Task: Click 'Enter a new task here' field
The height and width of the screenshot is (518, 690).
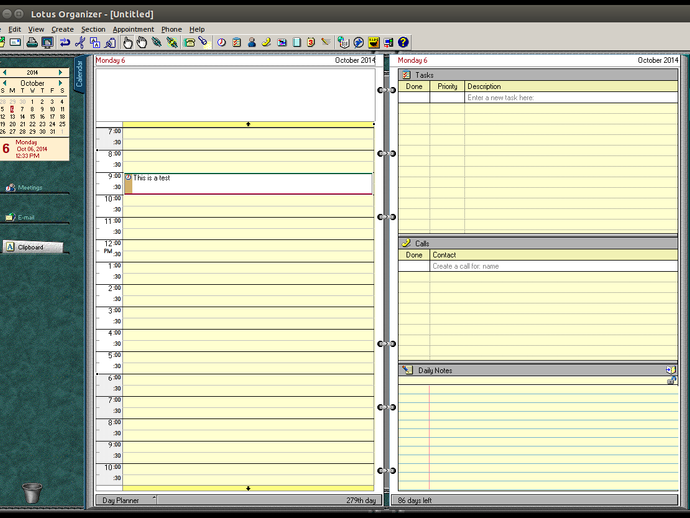Action: [571, 97]
